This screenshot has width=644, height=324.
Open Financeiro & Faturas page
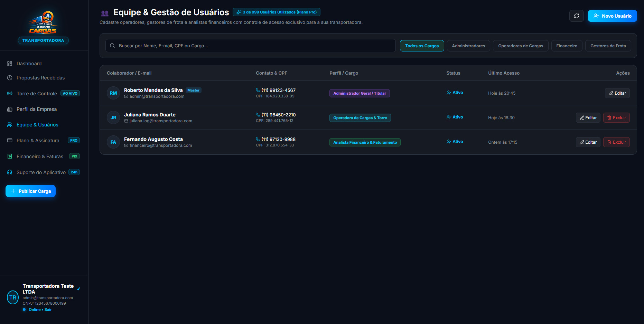(x=44, y=156)
